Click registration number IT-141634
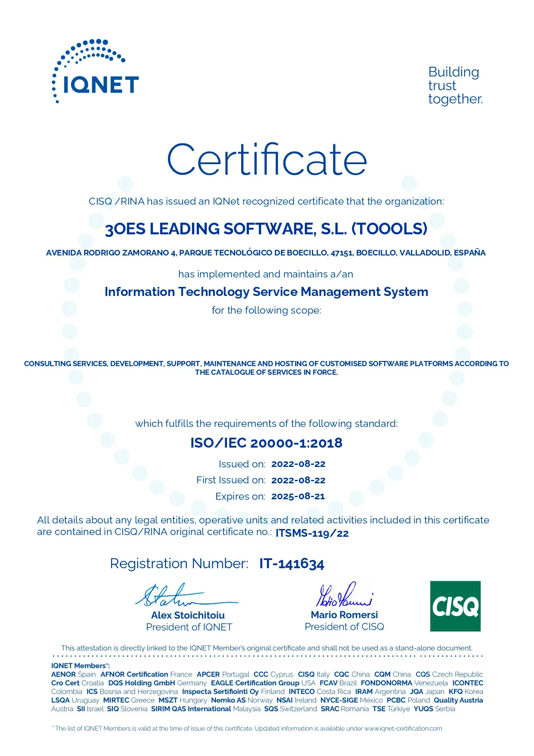Image resolution: width=534 pixels, height=756 pixels. click(292, 564)
